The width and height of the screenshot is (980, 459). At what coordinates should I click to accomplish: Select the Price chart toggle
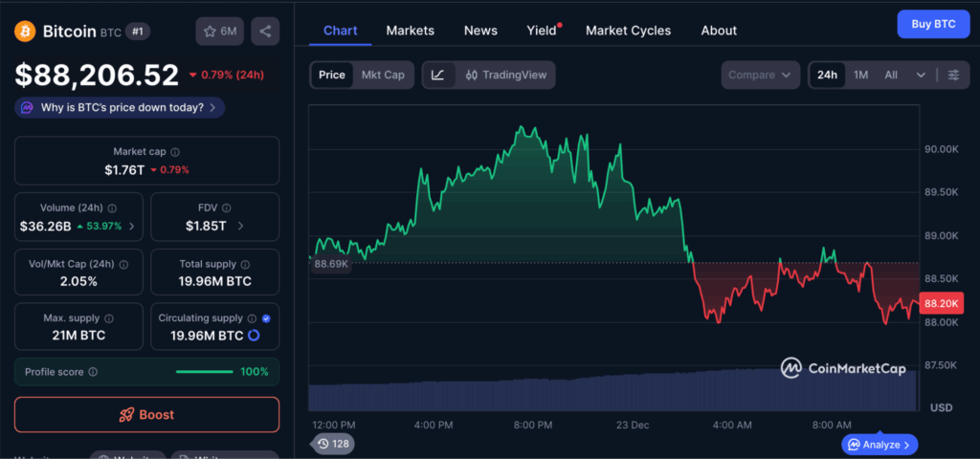click(x=332, y=75)
